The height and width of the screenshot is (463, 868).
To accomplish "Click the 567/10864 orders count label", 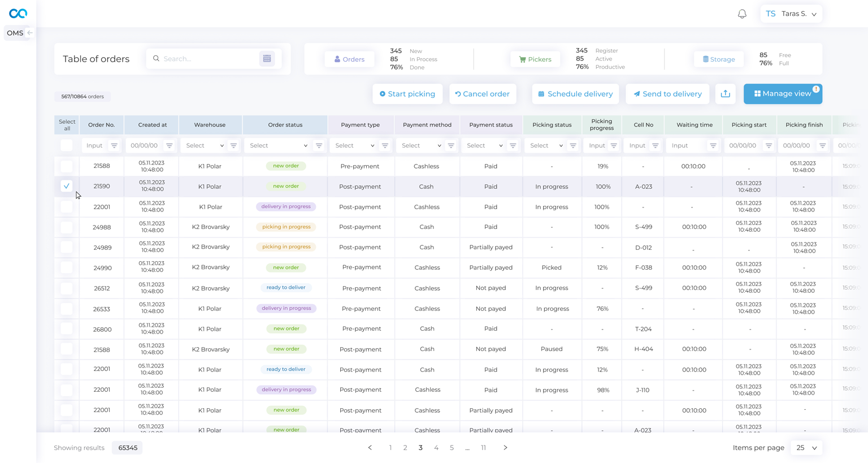I will tap(83, 97).
